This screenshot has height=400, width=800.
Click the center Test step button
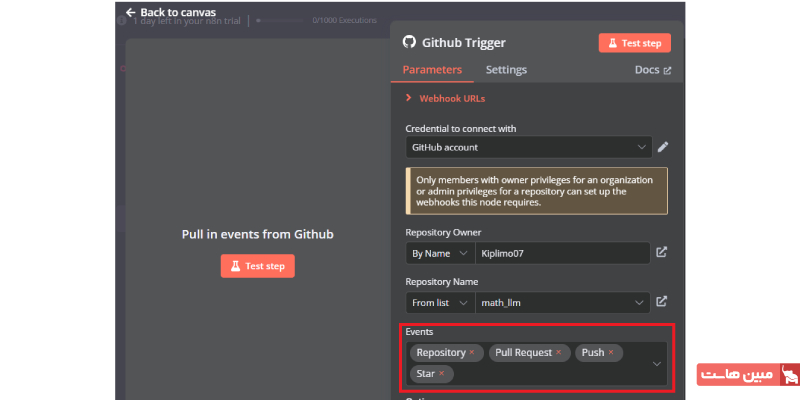(258, 266)
